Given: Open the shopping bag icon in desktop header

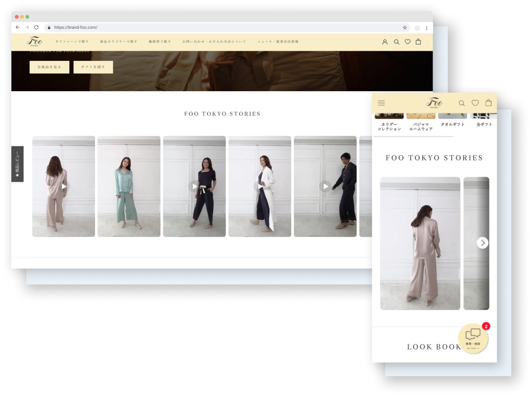Looking at the screenshot, I should [x=418, y=42].
